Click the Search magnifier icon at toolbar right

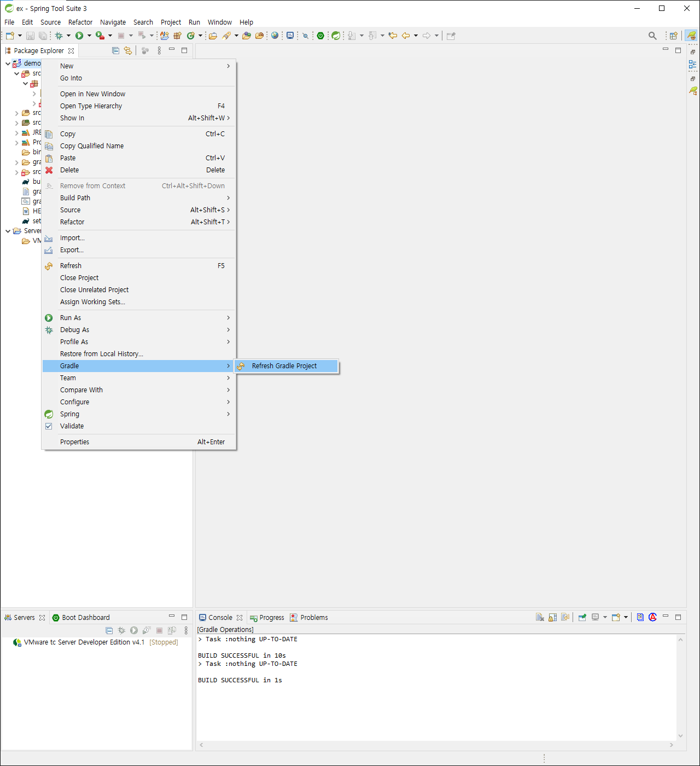click(x=652, y=36)
